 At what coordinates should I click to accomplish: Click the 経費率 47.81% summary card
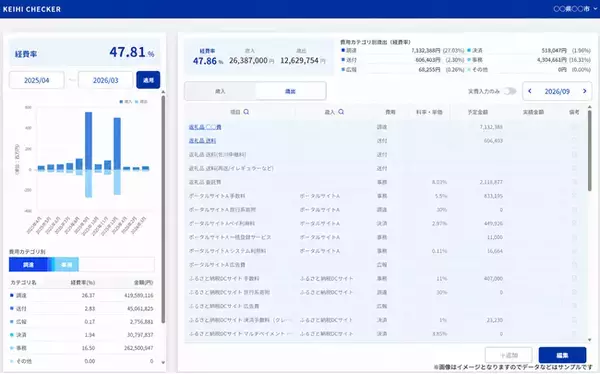pyautogui.click(x=84, y=52)
